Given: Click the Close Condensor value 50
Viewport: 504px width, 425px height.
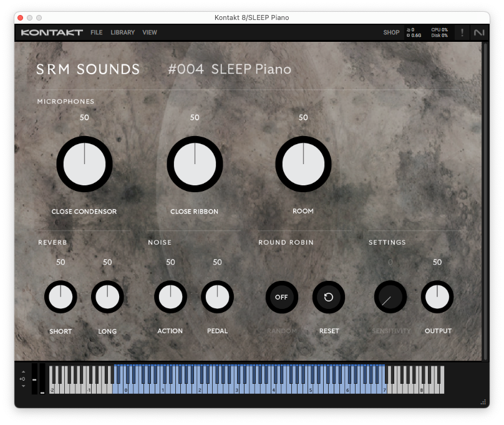Looking at the screenshot, I should tap(84, 117).
